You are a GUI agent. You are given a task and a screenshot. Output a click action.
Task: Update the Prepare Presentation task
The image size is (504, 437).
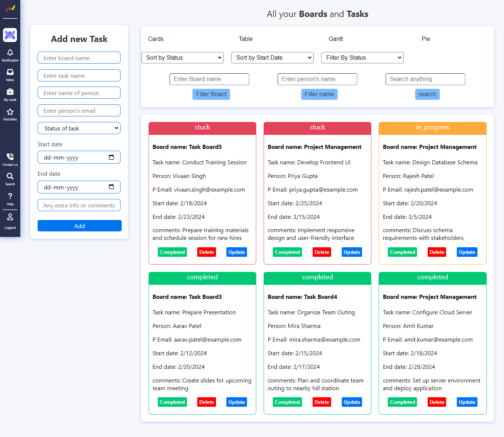(237, 402)
